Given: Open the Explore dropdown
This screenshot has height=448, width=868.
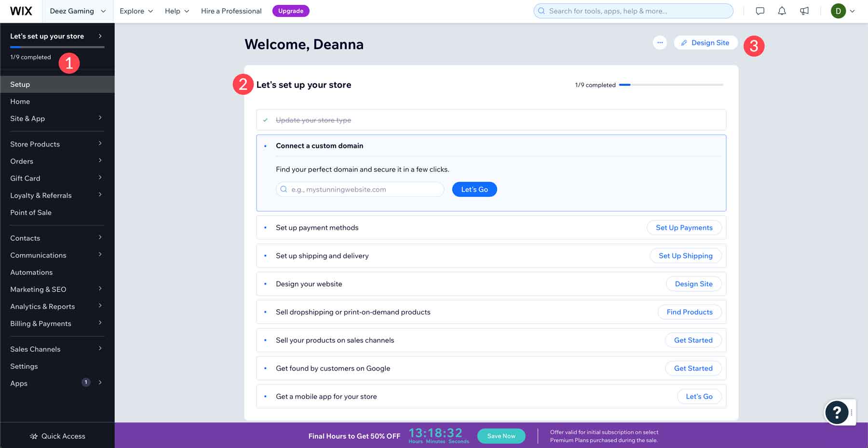Looking at the screenshot, I should pos(136,11).
